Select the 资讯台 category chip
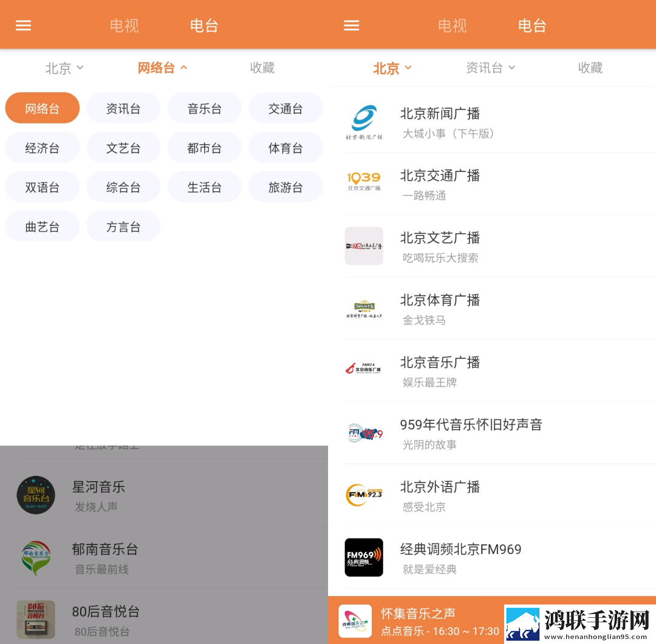 click(123, 108)
